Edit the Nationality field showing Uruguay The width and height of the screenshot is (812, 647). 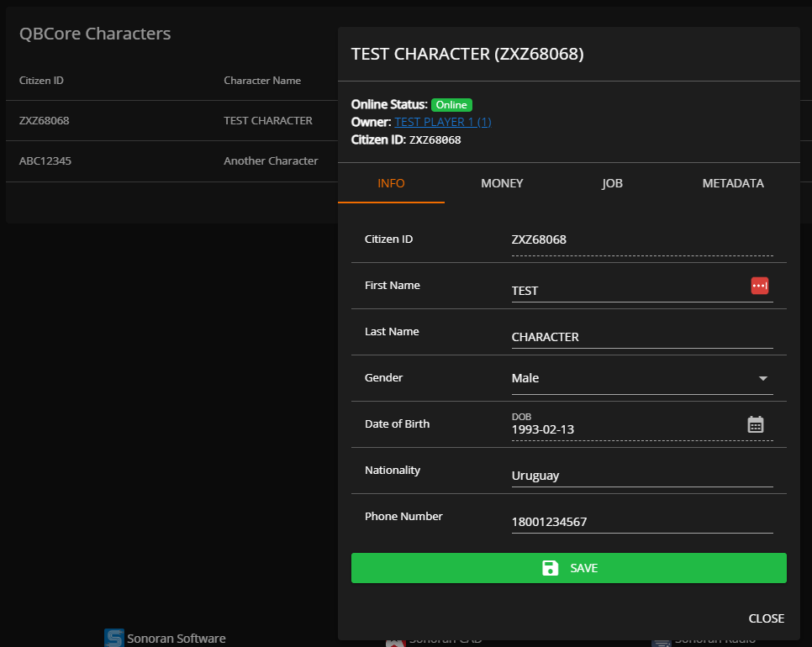point(641,476)
